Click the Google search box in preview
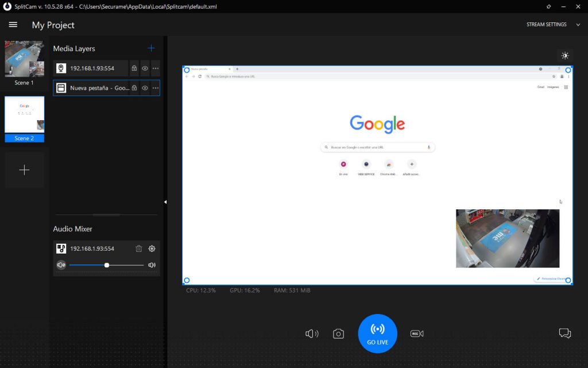Viewport: 588px width, 368px height. click(378, 147)
